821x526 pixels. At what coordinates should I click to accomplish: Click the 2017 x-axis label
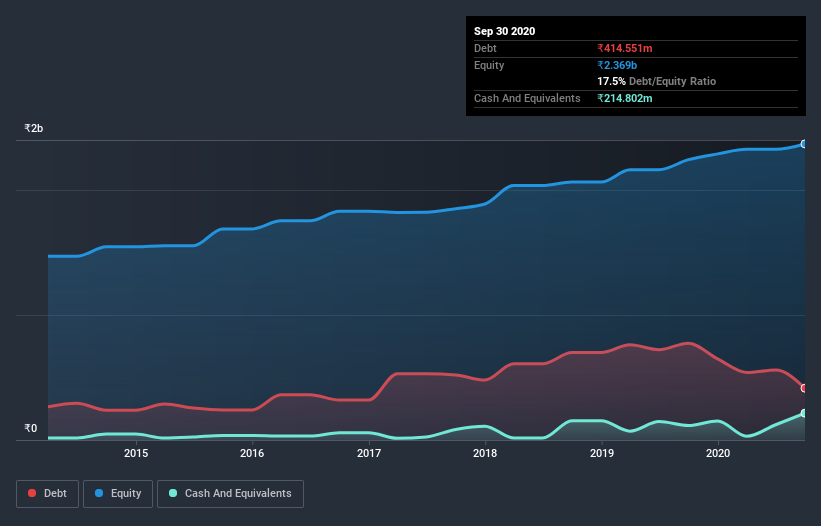click(x=369, y=453)
